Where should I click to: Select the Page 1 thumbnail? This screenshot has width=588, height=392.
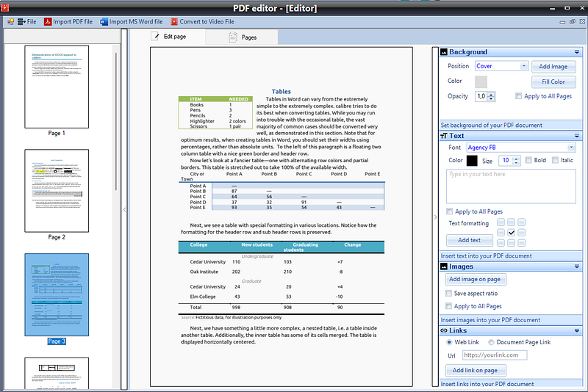(x=57, y=87)
